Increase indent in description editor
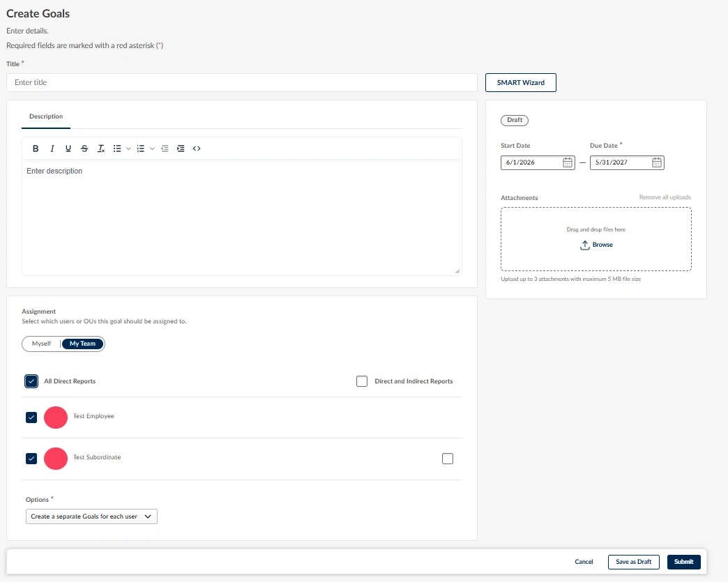This screenshot has width=728, height=582. 181,148
